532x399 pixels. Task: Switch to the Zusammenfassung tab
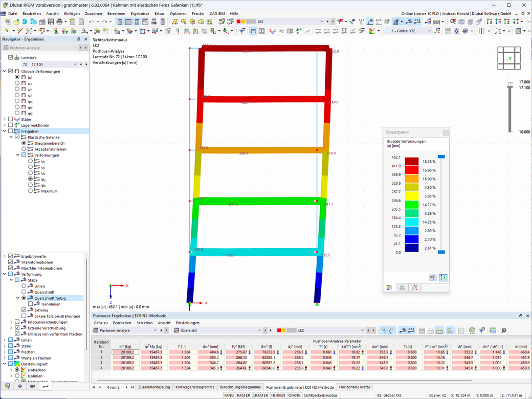154,387
